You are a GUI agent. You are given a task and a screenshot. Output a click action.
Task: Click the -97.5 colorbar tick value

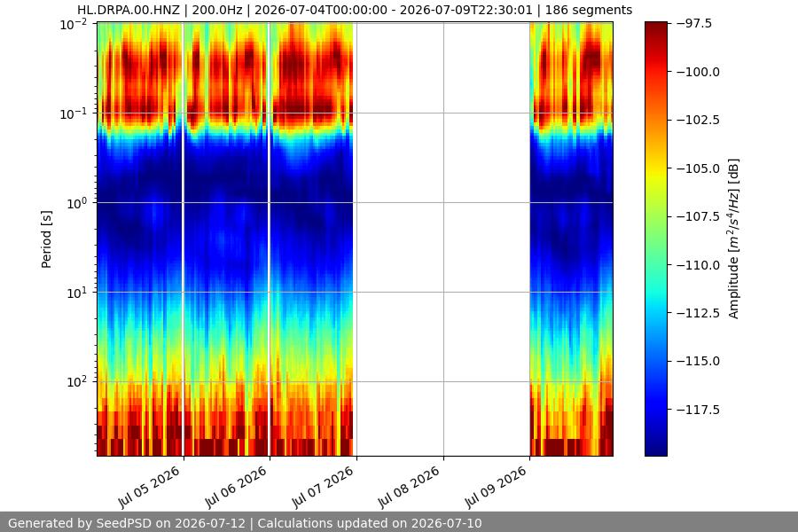[694, 23]
